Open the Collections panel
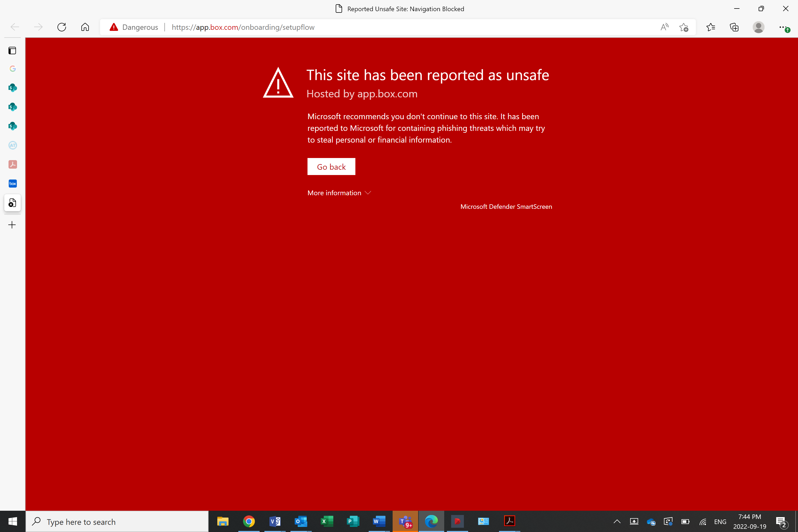Screen dimensions: 798x532 point(734,27)
